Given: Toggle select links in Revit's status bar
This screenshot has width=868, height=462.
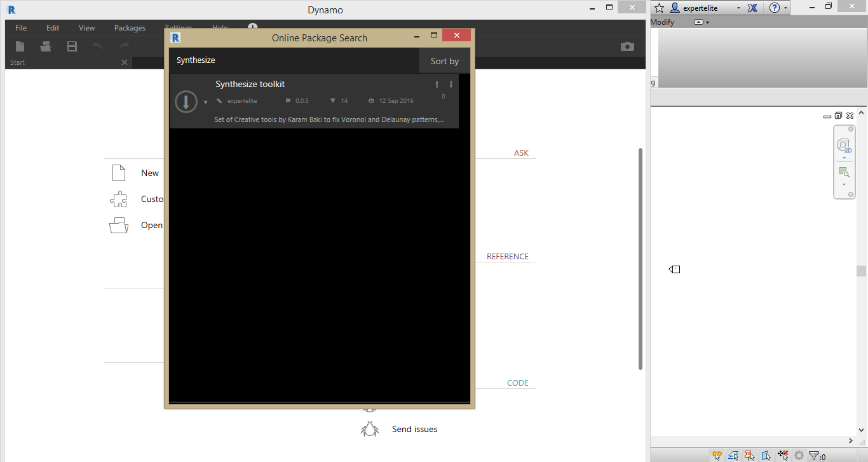Looking at the screenshot, I should [x=717, y=455].
